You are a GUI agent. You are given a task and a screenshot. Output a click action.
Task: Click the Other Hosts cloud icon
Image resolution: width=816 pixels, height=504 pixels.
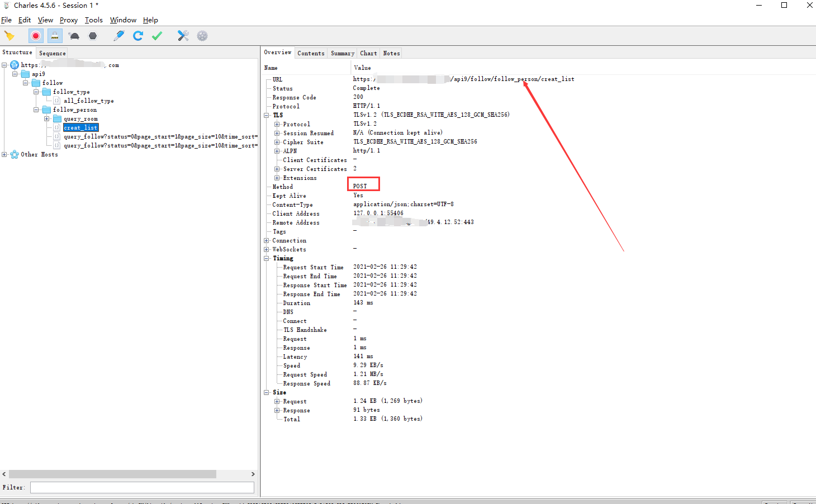tap(15, 154)
